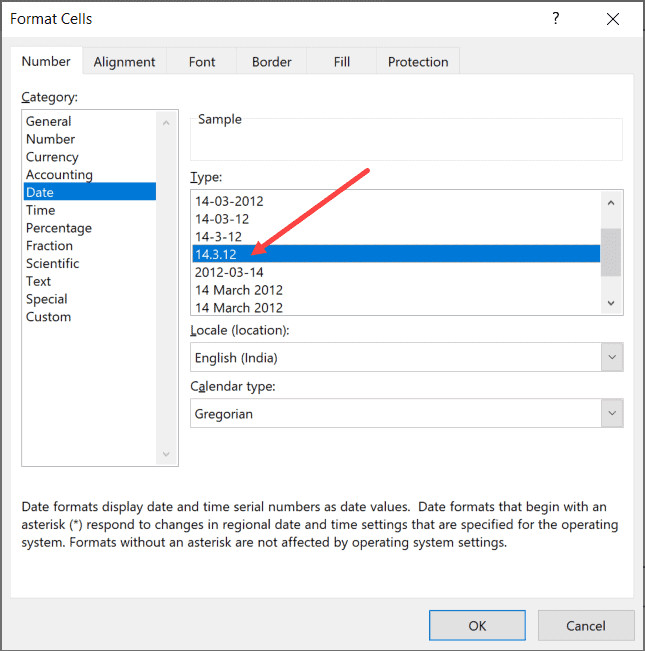Switch to the Alignment tab
The image size is (645, 651).
pos(125,62)
